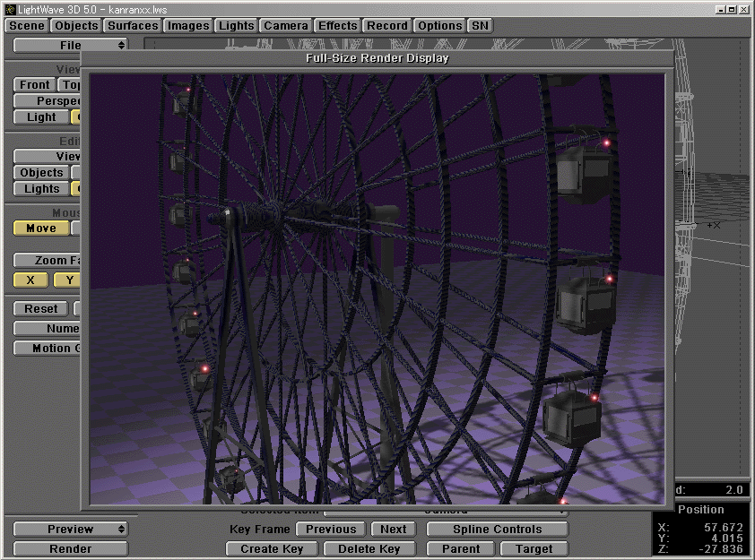
Task: Create a keyframe with Create Key
Action: pos(271,548)
